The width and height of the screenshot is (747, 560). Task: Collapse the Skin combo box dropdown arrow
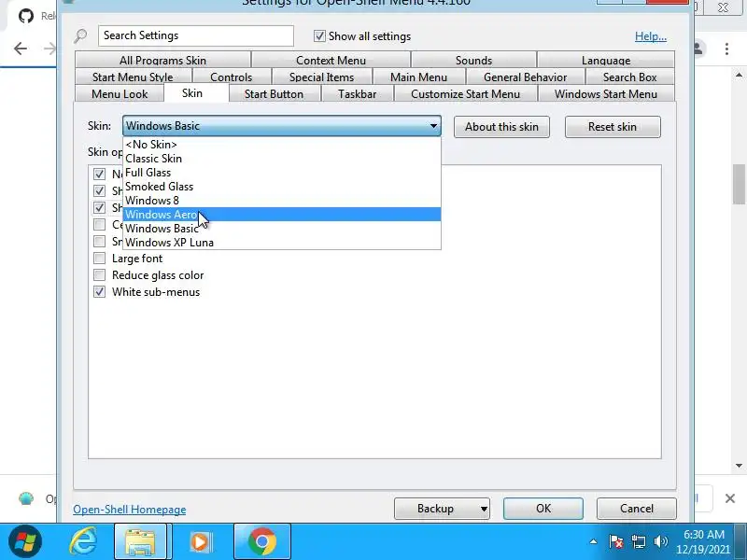pos(433,126)
